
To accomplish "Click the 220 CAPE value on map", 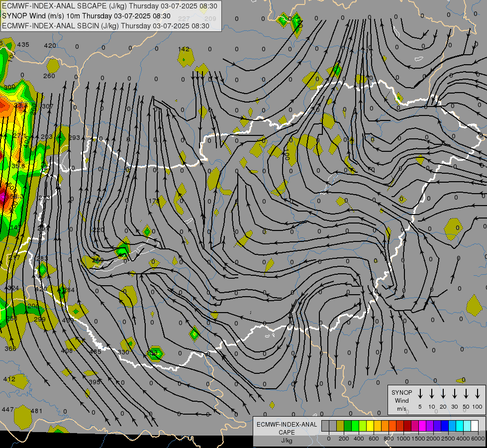I will (x=98, y=230).
